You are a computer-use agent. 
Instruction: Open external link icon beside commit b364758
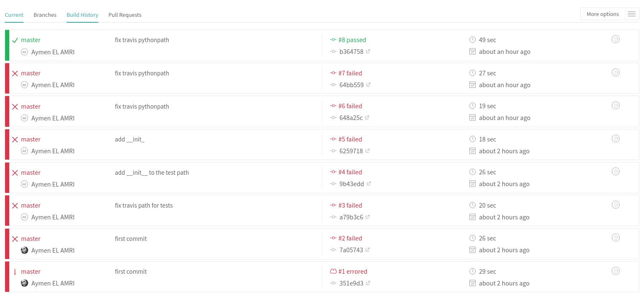368,51
